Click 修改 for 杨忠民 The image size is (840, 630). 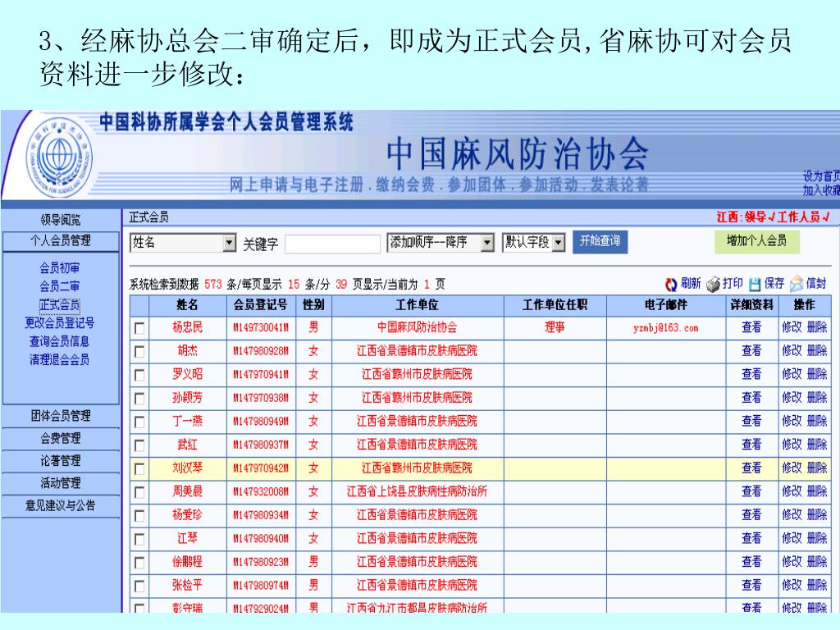(x=792, y=327)
